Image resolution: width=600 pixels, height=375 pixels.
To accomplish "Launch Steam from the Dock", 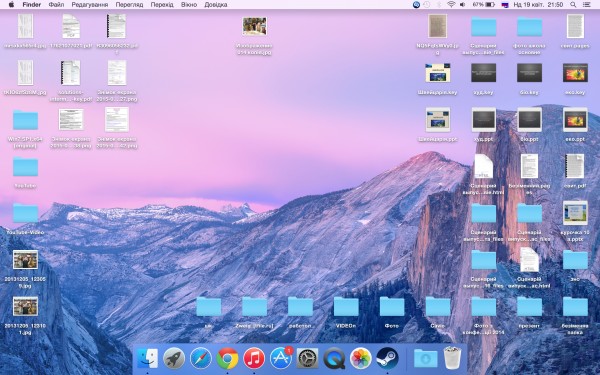I will coord(387,359).
